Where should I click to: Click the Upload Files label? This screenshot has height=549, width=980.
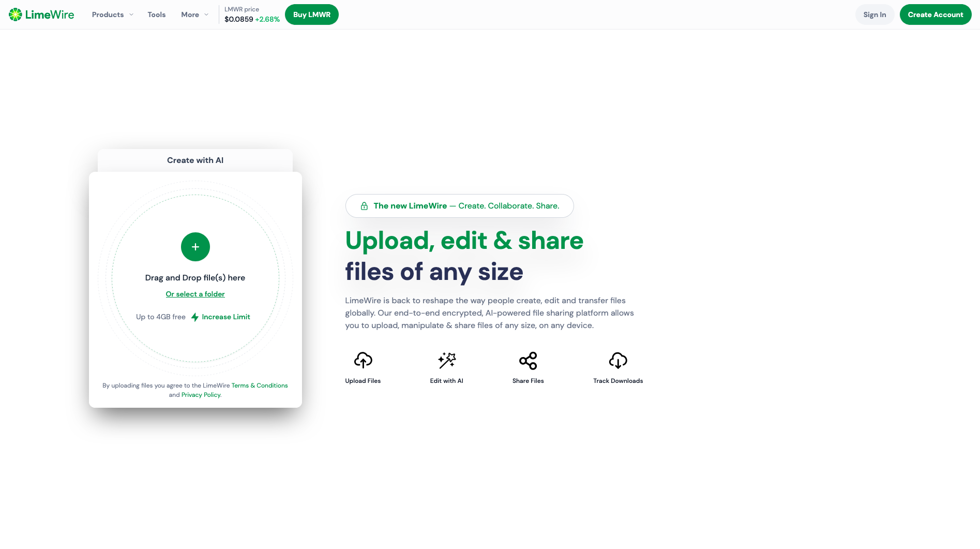tap(363, 381)
